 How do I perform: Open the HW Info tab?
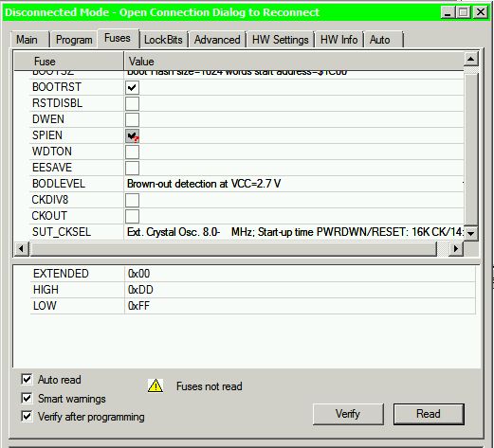(x=338, y=40)
